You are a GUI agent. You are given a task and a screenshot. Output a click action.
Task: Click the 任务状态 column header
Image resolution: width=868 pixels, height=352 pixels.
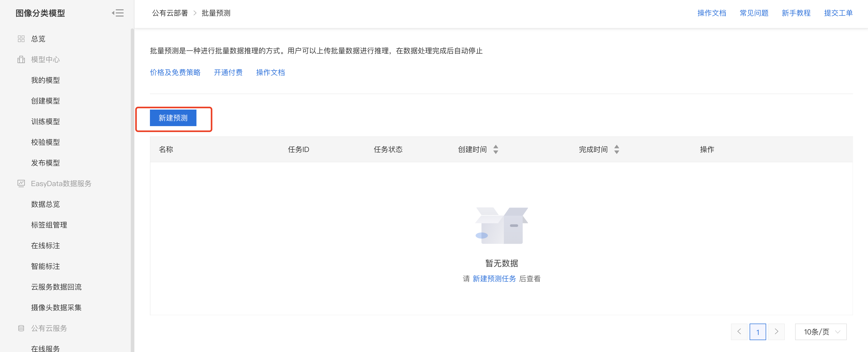(x=388, y=149)
